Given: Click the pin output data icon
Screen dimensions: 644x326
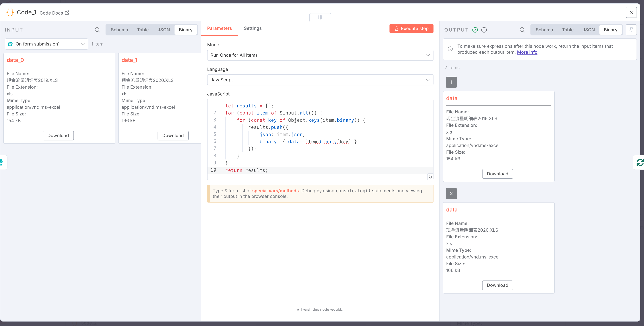Looking at the screenshot, I should [631, 30].
